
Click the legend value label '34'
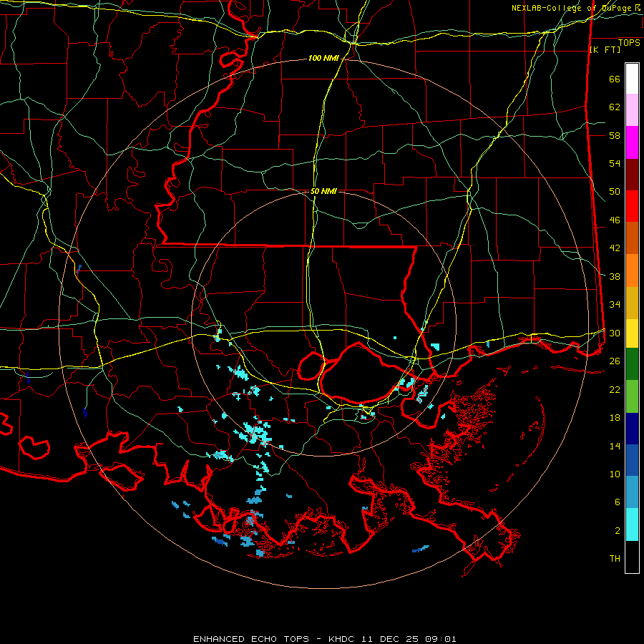coord(615,305)
